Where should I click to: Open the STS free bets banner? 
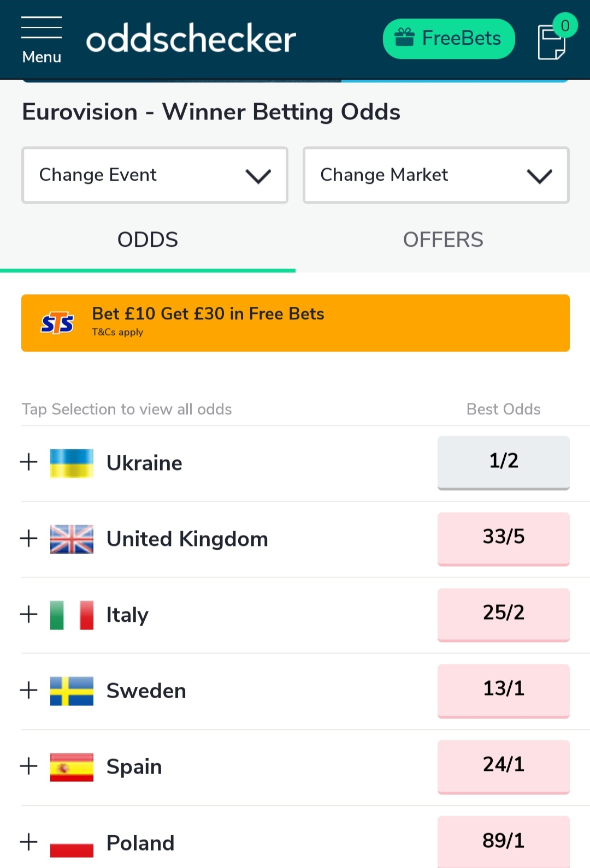tap(295, 323)
